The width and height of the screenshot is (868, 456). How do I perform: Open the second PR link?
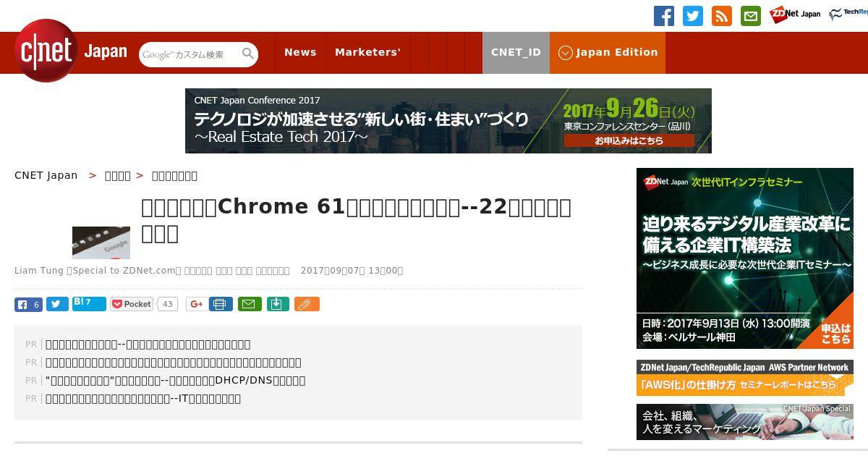[x=173, y=363]
